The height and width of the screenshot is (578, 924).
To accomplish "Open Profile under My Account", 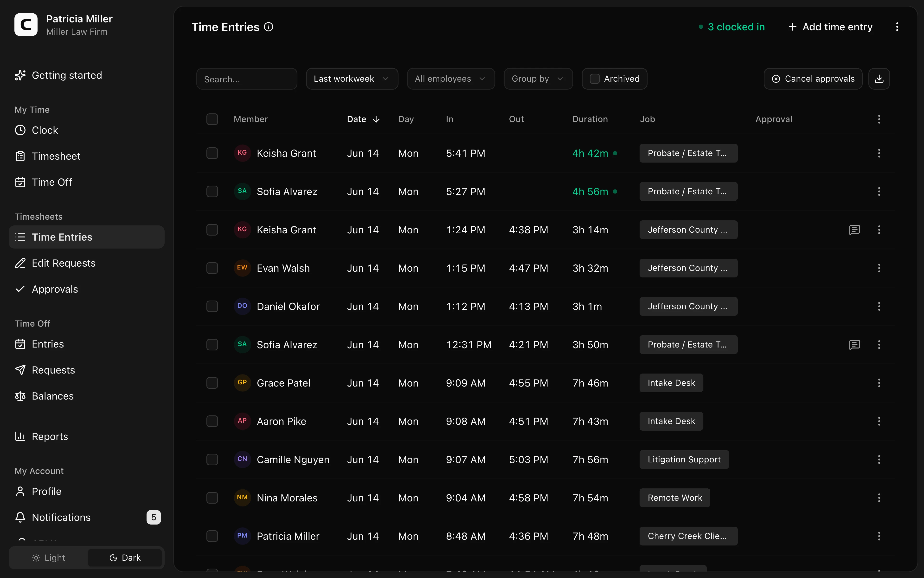I will (x=86, y=491).
